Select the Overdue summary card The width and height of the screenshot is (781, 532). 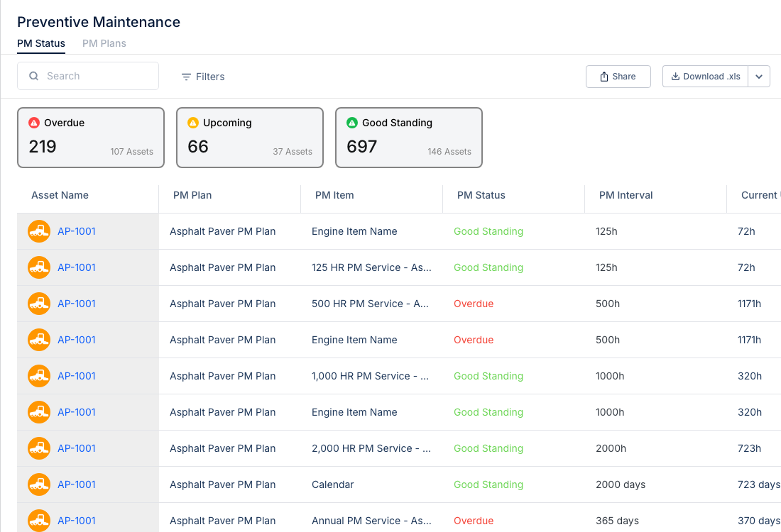pos(91,138)
